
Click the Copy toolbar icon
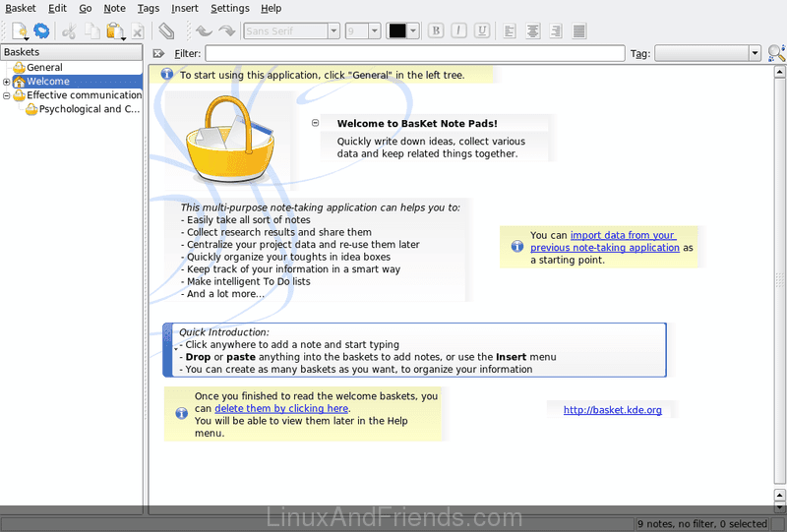pos(92,31)
